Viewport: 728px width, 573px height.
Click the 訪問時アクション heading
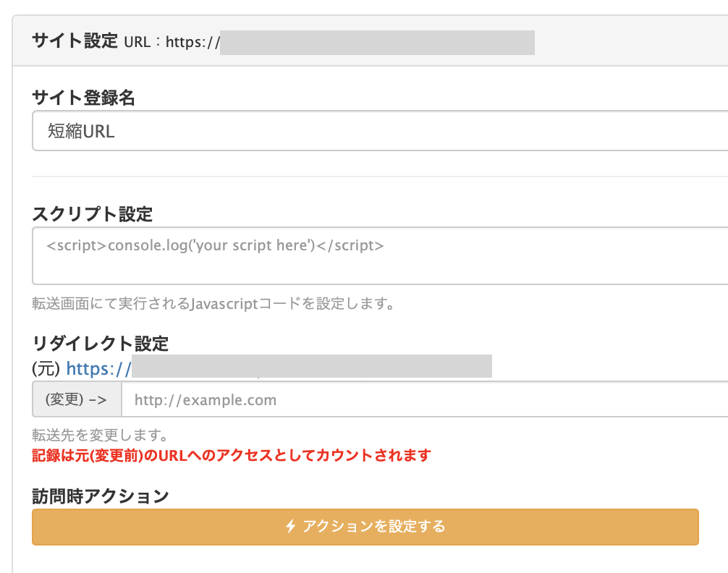101,496
